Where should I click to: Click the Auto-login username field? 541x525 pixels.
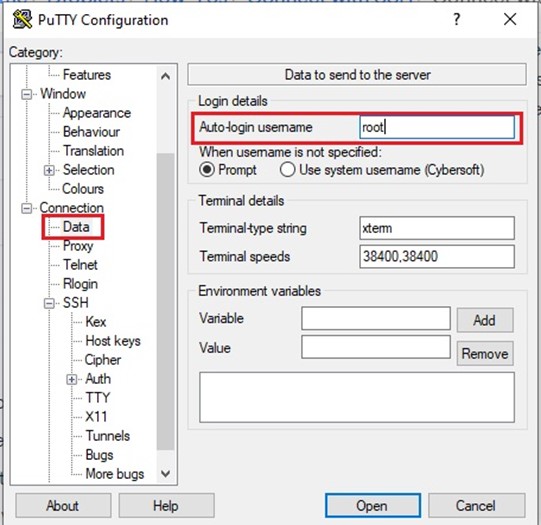437,127
